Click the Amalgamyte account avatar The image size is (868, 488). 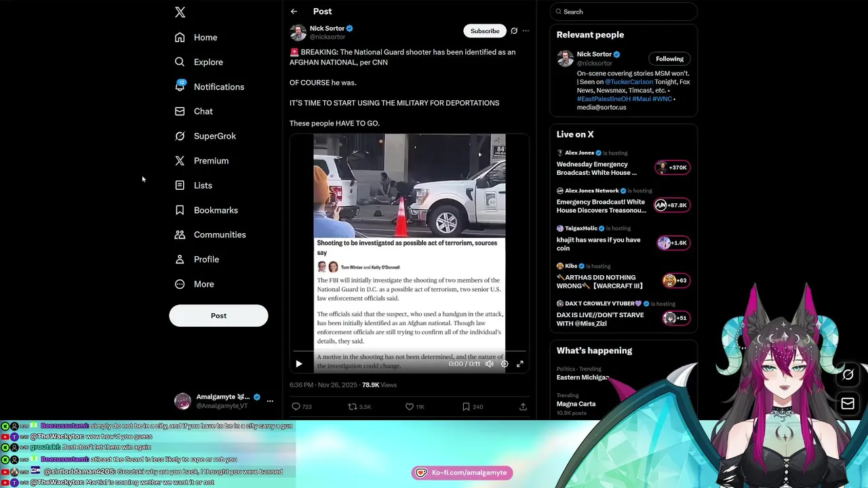click(x=183, y=401)
